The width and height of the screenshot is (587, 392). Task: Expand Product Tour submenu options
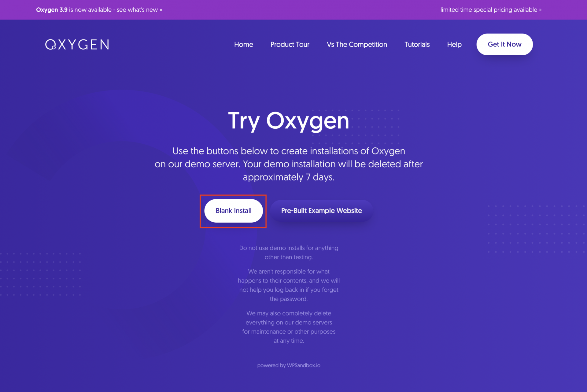pyautogui.click(x=290, y=44)
